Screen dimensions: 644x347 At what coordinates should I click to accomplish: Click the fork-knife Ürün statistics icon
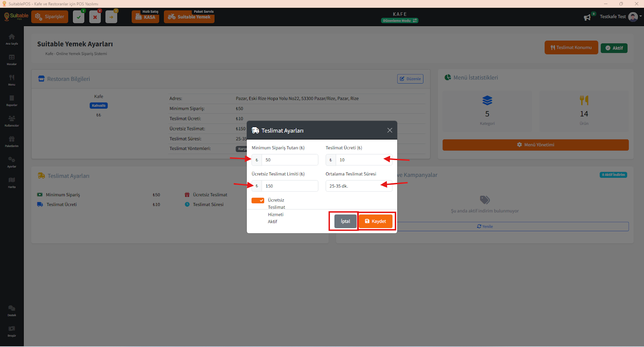click(x=584, y=100)
